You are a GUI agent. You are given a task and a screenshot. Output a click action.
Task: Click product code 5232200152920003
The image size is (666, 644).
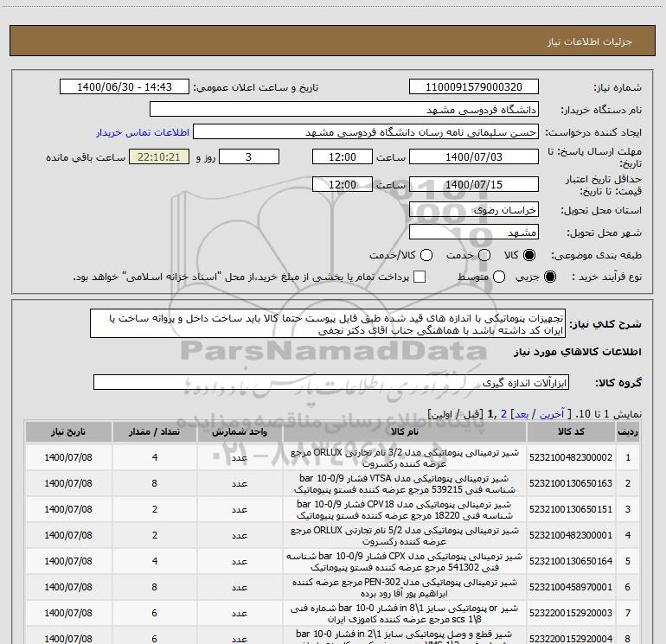[x=571, y=613]
